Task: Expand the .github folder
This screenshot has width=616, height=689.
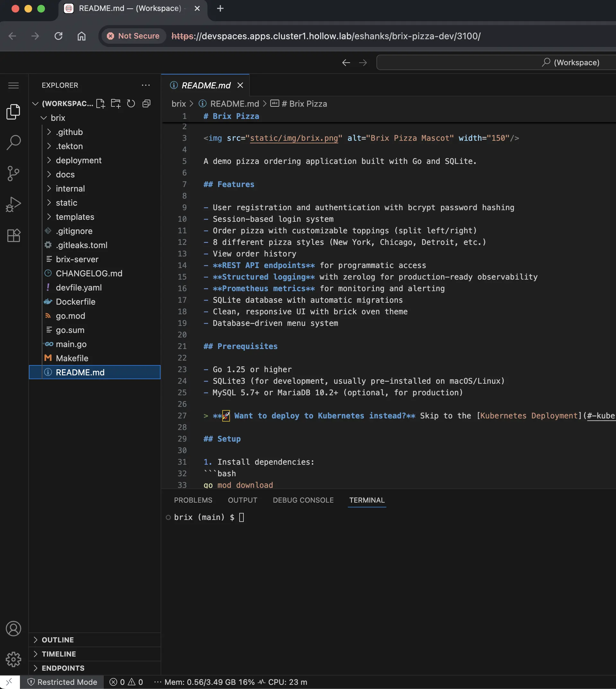Action: (95, 132)
